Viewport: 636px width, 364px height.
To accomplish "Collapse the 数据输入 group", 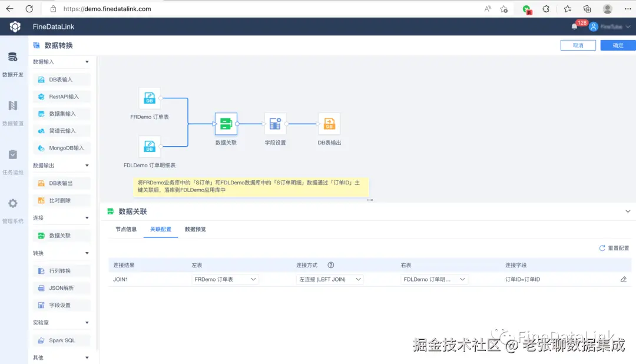I will click(x=87, y=62).
